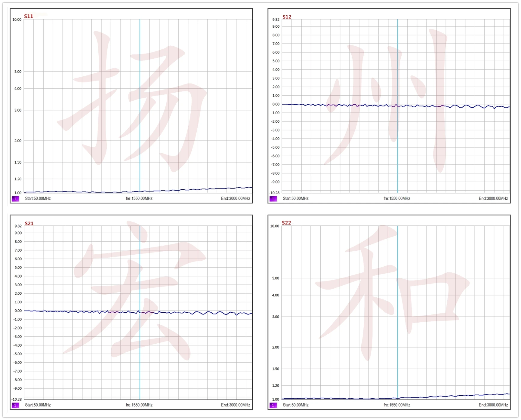Image resolution: width=521 pixels, height=420 pixels.
Task: Click Start:50.00MHz label under S12 chart
Action: click(x=296, y=198)
